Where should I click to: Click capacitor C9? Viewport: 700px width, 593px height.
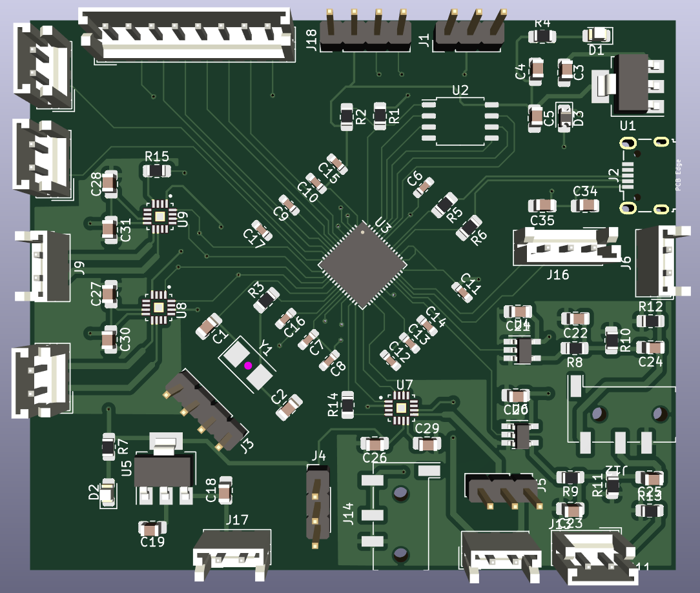coord(289,205)
